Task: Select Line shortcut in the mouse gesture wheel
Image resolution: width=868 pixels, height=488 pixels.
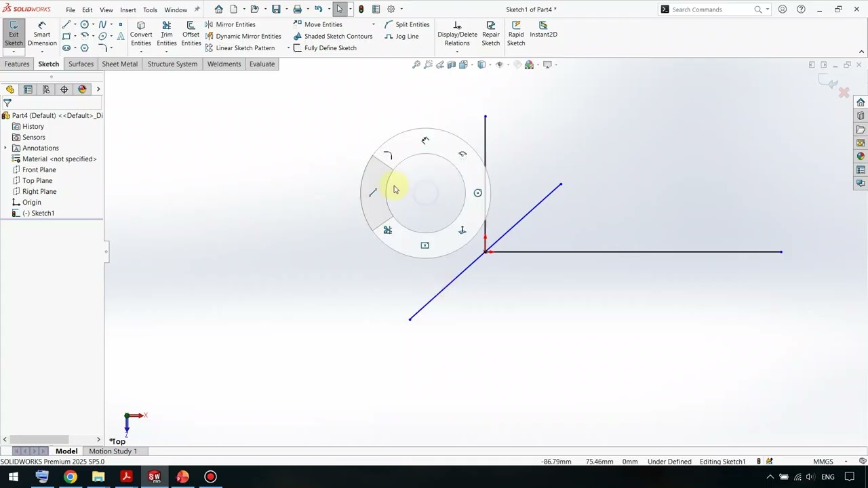Action: click(372, 193)
